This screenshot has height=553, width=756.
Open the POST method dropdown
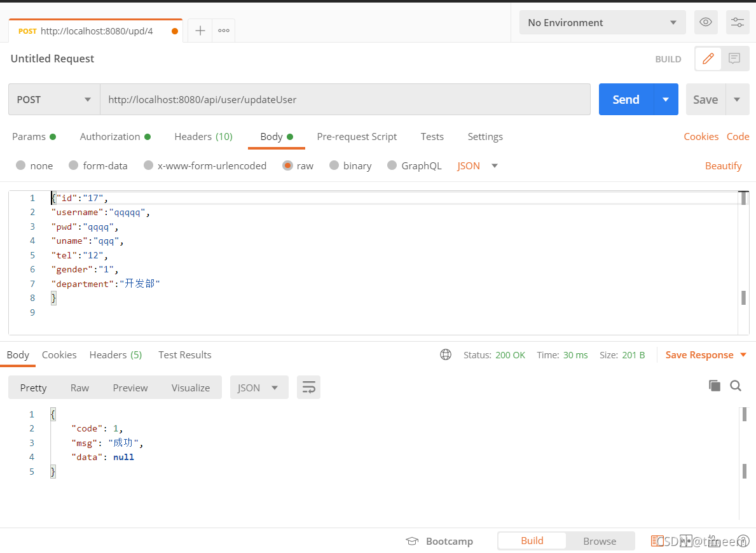click(x=53, y=99)
